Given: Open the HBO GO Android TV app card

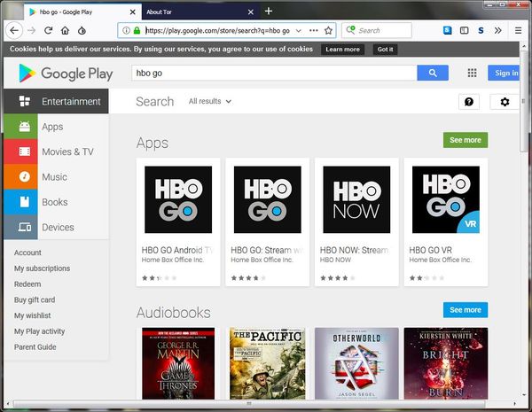Looking at the screenshot, I should click(178, 222).
